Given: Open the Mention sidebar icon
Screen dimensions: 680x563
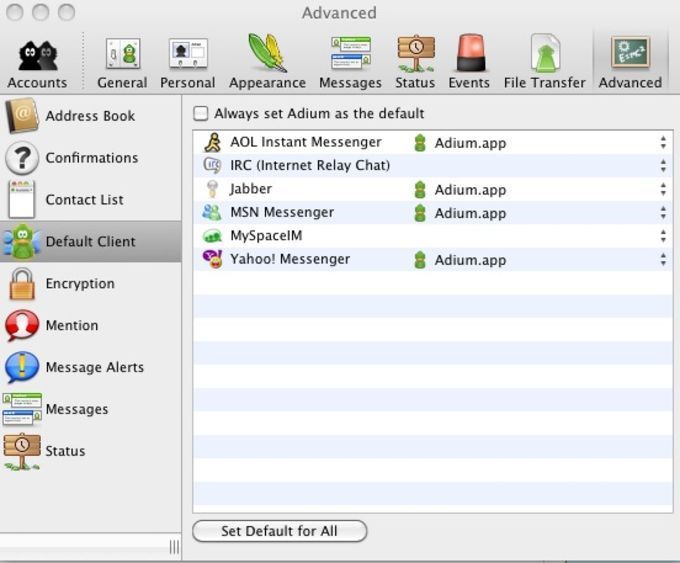Looking at the screenshot, I should (22, 326).
